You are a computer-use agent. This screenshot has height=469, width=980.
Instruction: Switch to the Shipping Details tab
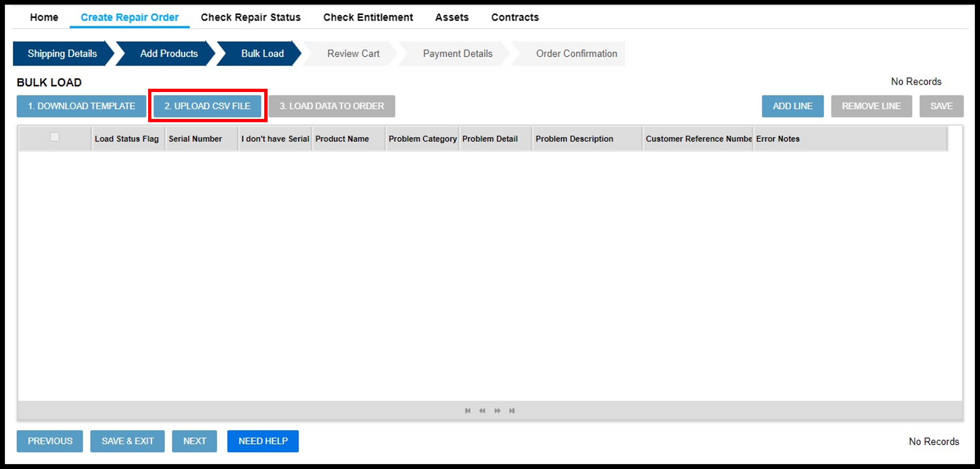point(63,53)
